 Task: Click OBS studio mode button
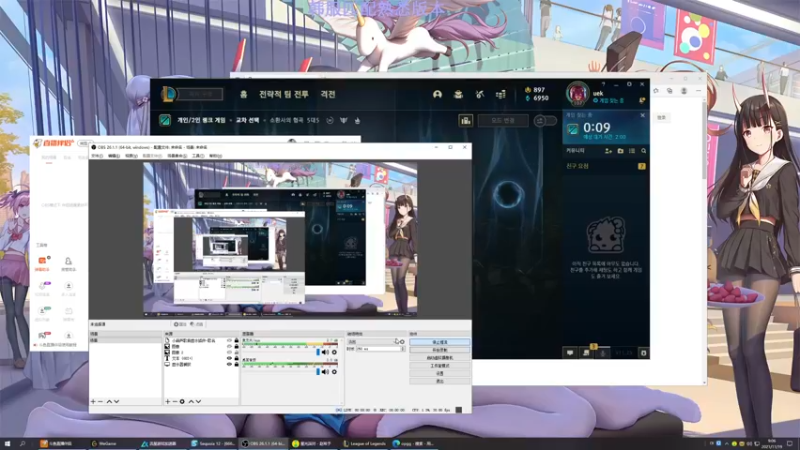pyautogui.click(x=440, y=365)
